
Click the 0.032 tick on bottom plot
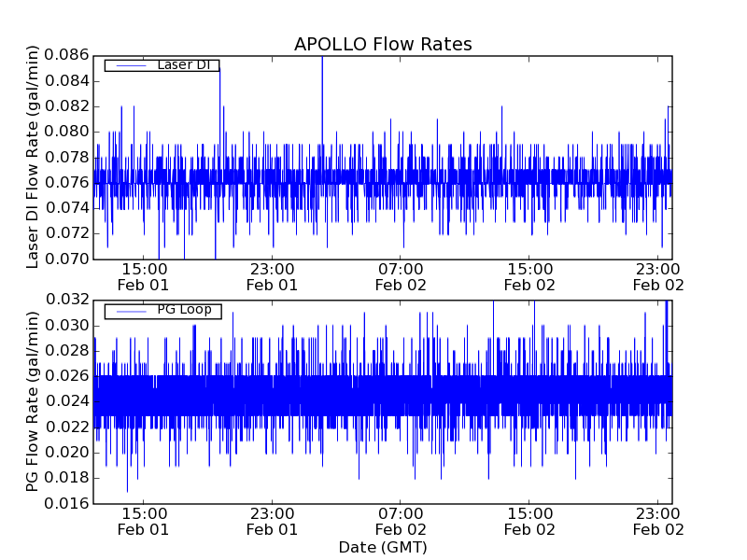pyautogui.click(x=66, y=300)
